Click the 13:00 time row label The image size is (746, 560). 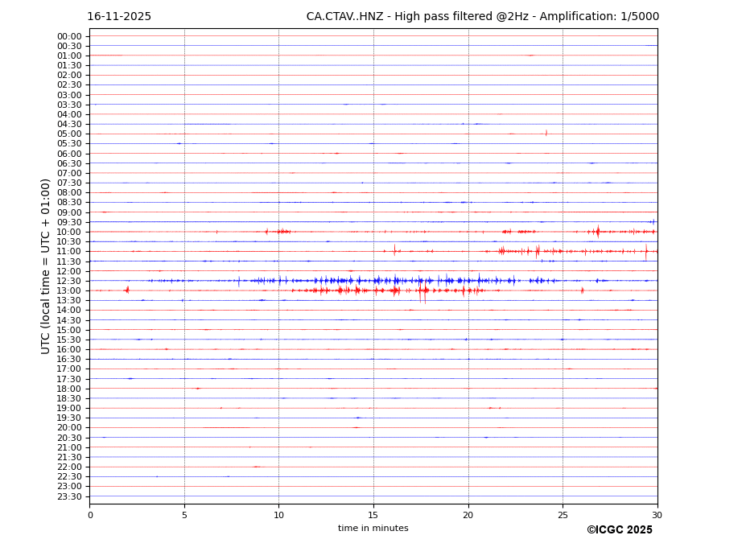[x=69, y=290]
